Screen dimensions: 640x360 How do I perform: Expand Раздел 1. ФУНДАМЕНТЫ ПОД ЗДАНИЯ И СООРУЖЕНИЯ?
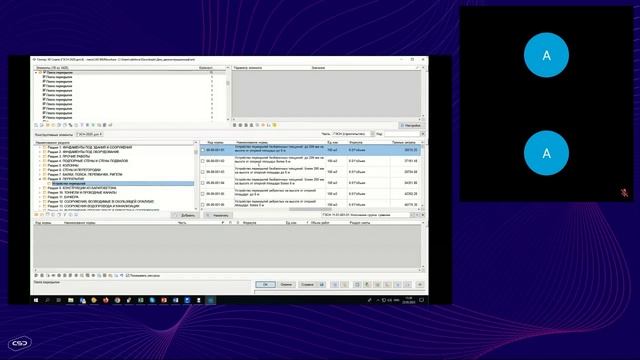[x=40, y=147]
